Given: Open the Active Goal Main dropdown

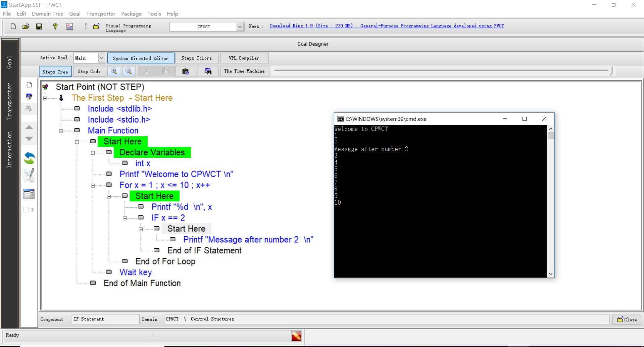Looking at the screenshot, I should (x=101, y=58).
